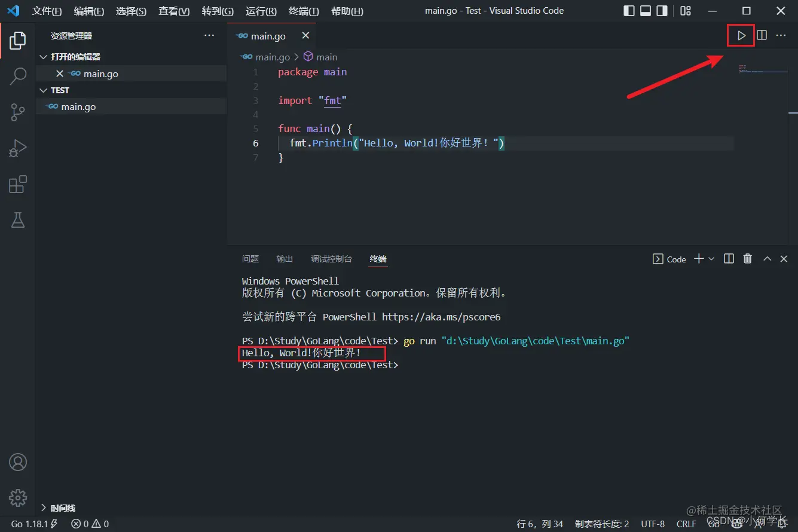Open Explorer panel more actions ellipsis

point(209,36)
